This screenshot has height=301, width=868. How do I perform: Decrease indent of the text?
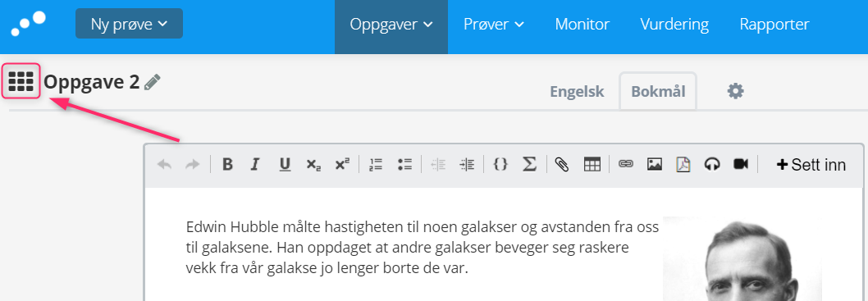(x=438, y=164)
